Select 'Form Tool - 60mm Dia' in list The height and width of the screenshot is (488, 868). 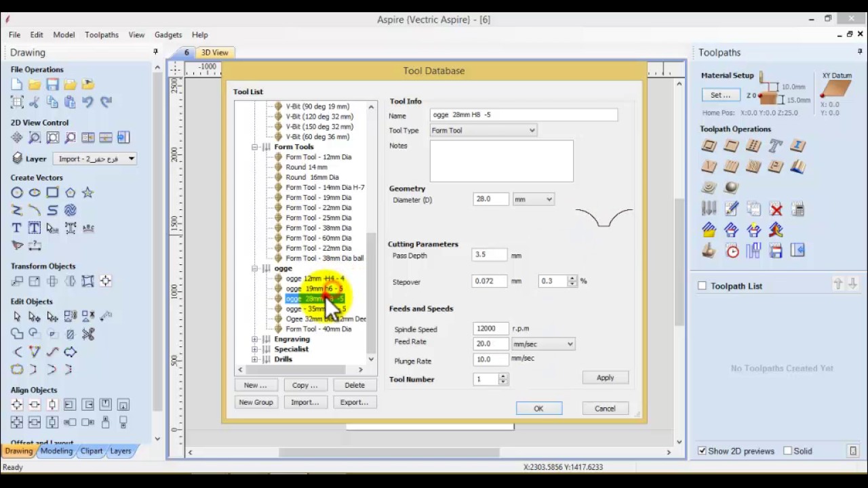pos(319,238)
